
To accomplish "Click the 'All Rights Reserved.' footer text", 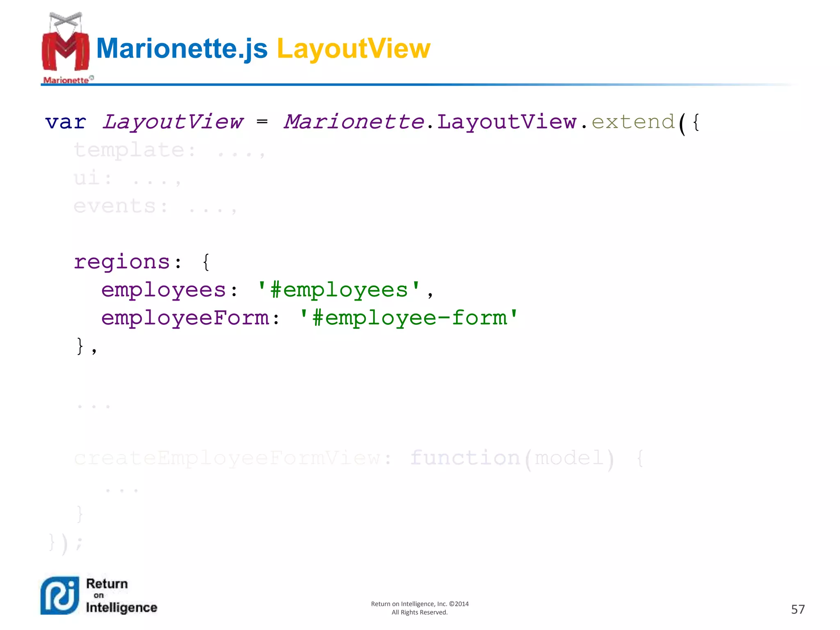I will click(420, 612).
